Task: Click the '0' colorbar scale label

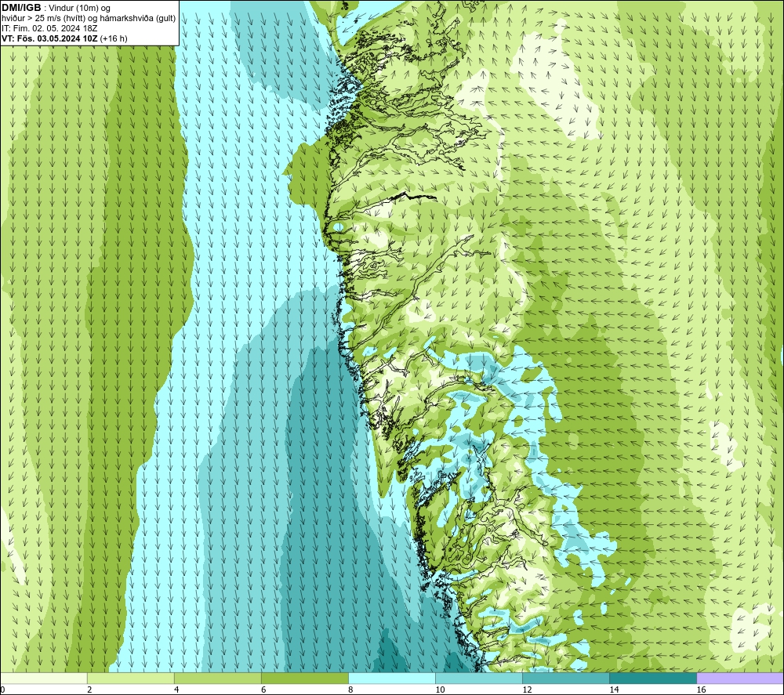Action: click(x=2, y=690)
